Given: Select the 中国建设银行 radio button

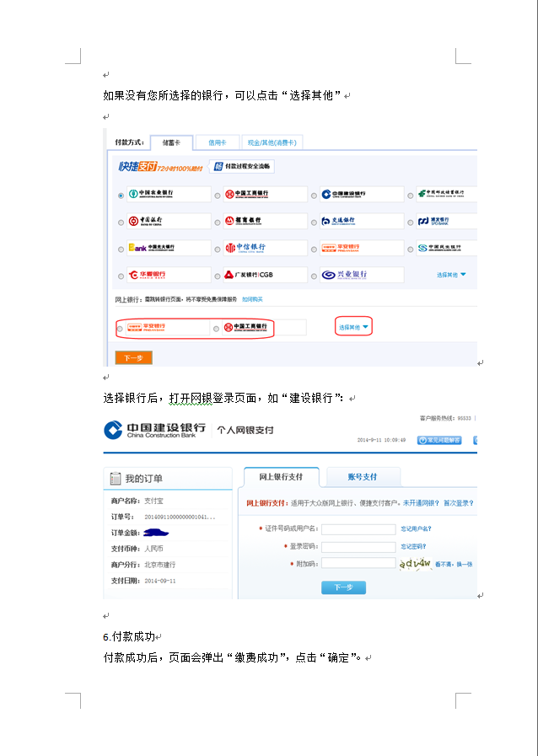Looking at the screenshot, I should tap(314, 196).
